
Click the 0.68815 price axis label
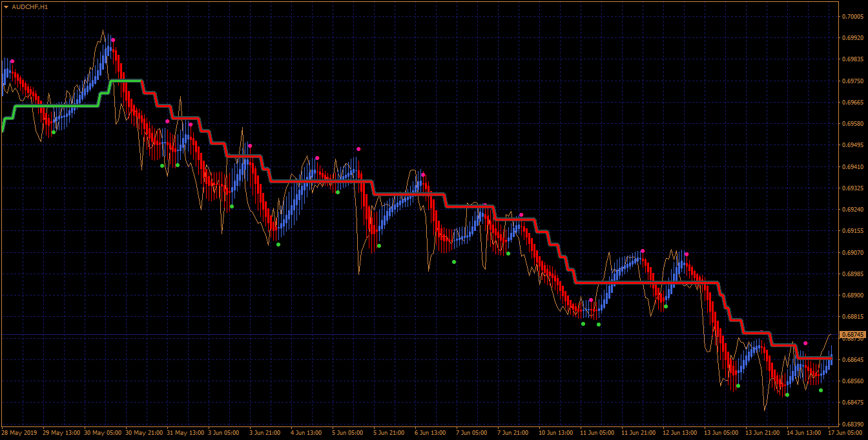852,316
